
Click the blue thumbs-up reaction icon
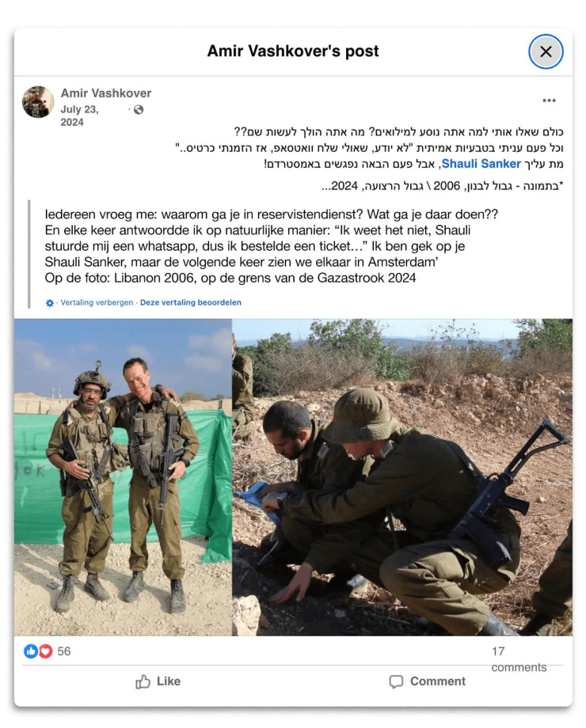point(31,651)
